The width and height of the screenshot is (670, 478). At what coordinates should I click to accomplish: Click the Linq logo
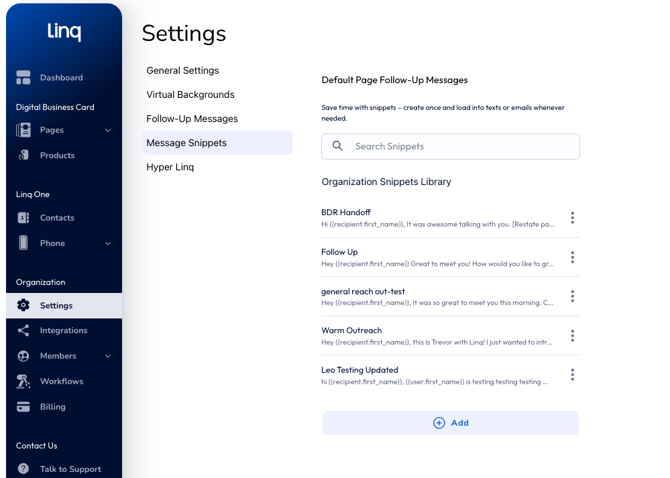tap(64, 32)
